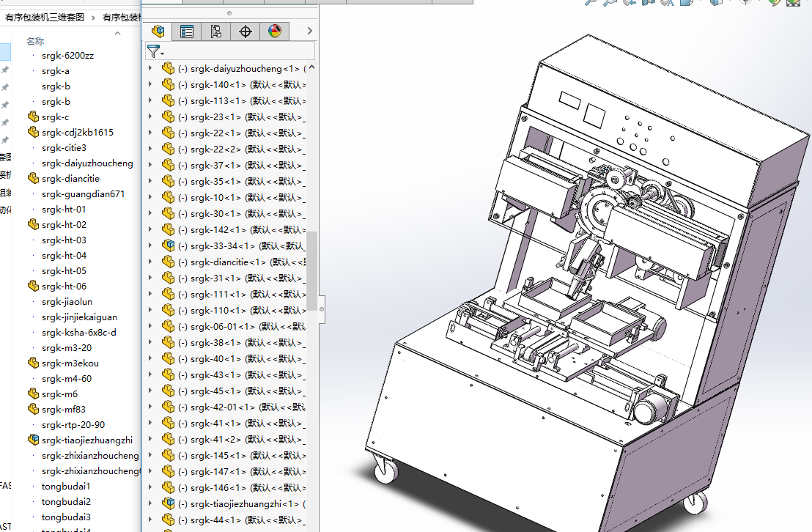The width and height of the screenshot is (812, 532).
Task: Expand the srgk-tiaojiezhuangzhi<1> tree node
Action: coord(150,503)
